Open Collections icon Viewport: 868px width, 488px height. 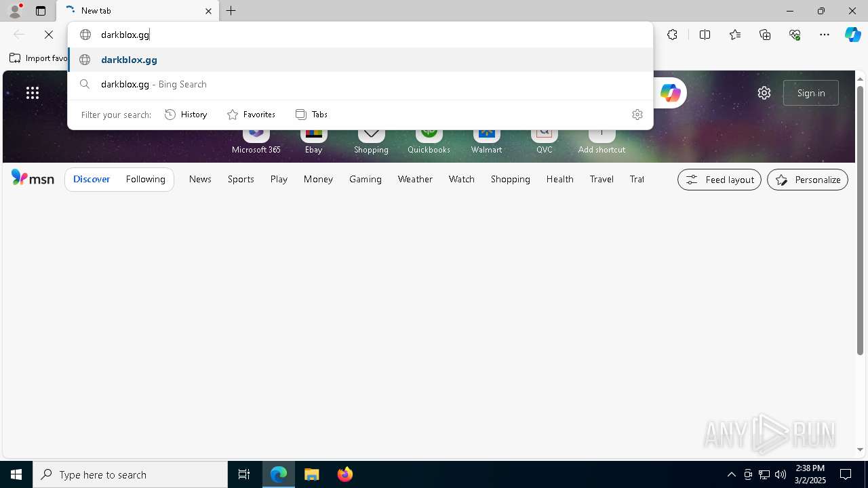point(765,35)
